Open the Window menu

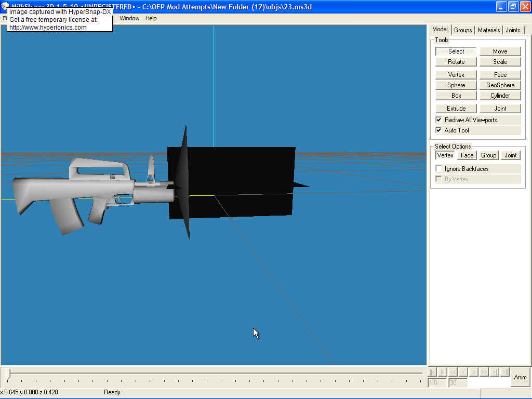tap(129, 18)
